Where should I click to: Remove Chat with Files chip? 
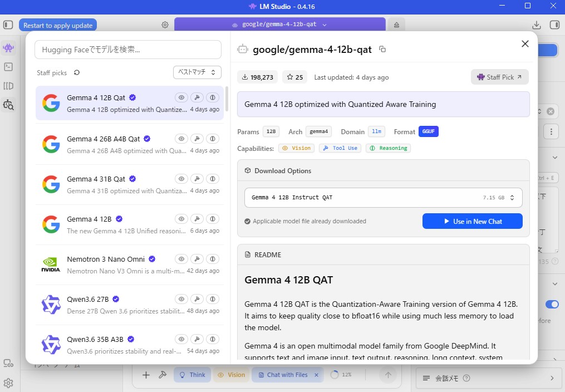pyautogui.click(x=316, y=375)
